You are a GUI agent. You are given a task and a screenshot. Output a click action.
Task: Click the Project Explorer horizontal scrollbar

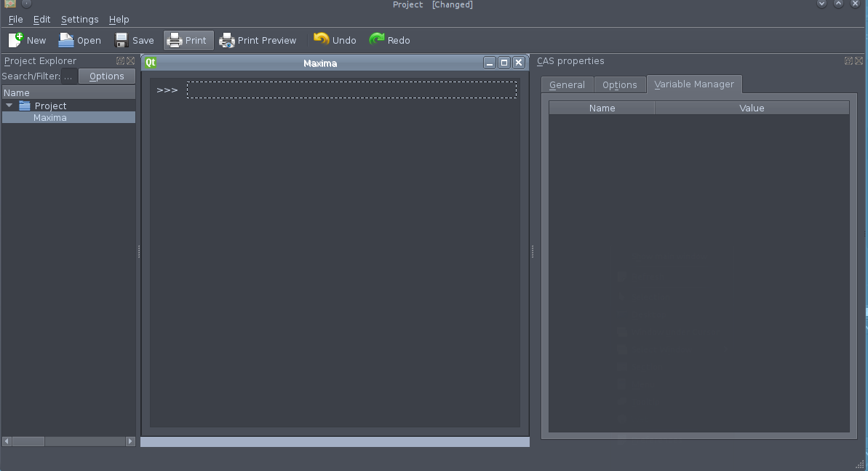click(69, 441)
